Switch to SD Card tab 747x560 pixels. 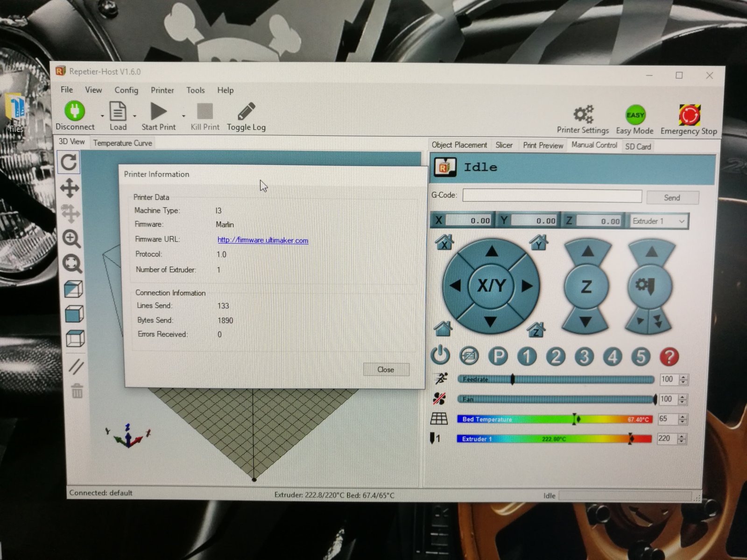click(x=638, y=147)
